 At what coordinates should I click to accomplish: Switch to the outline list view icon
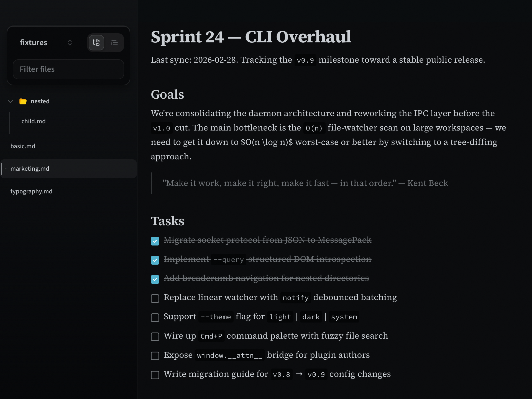coord(115,42)
